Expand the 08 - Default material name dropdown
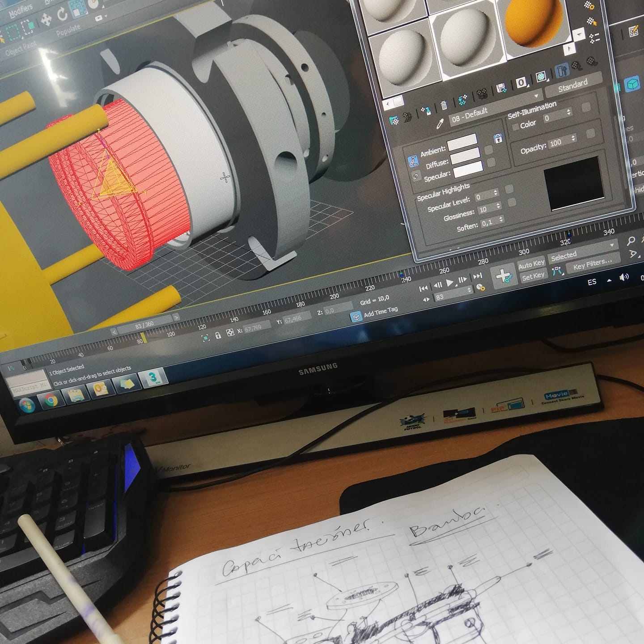 point(536,96)
